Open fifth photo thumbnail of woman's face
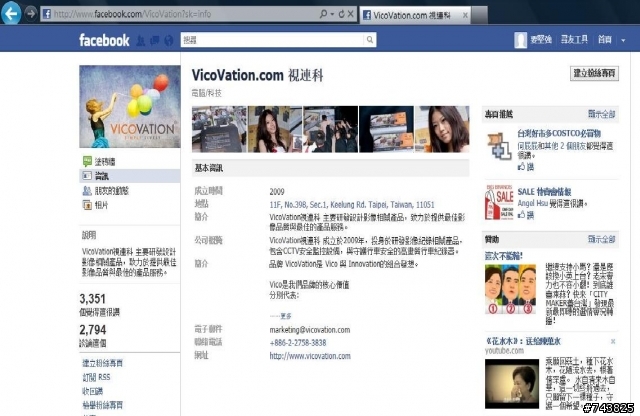 click(x=442, y=129)
